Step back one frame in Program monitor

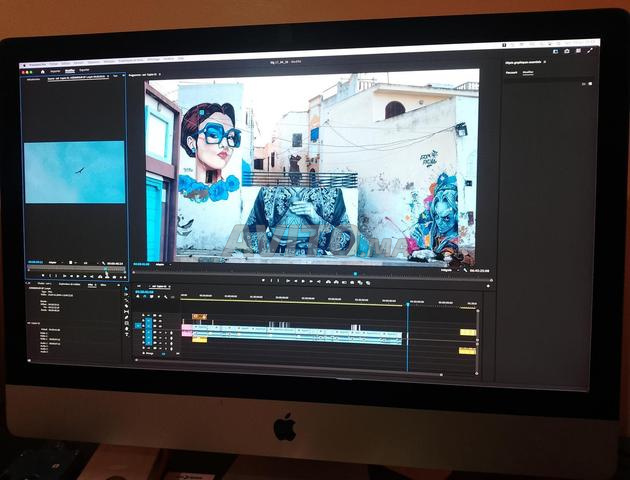[296, 281]
